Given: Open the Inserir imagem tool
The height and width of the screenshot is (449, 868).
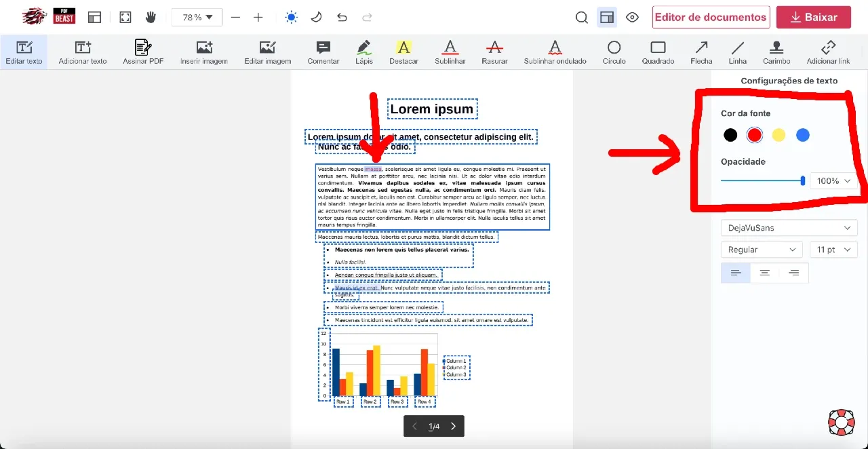Looking at the screenshot, I should pos(204,52).
